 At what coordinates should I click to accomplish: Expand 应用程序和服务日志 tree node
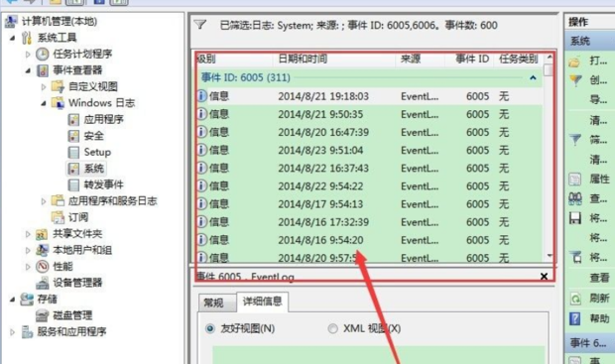44,201
